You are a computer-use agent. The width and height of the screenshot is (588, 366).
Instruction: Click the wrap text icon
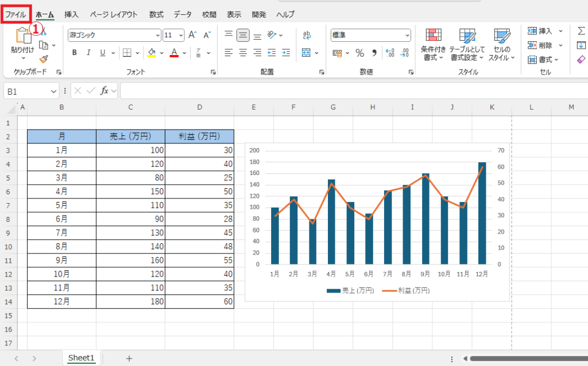(x=307, y=35)
